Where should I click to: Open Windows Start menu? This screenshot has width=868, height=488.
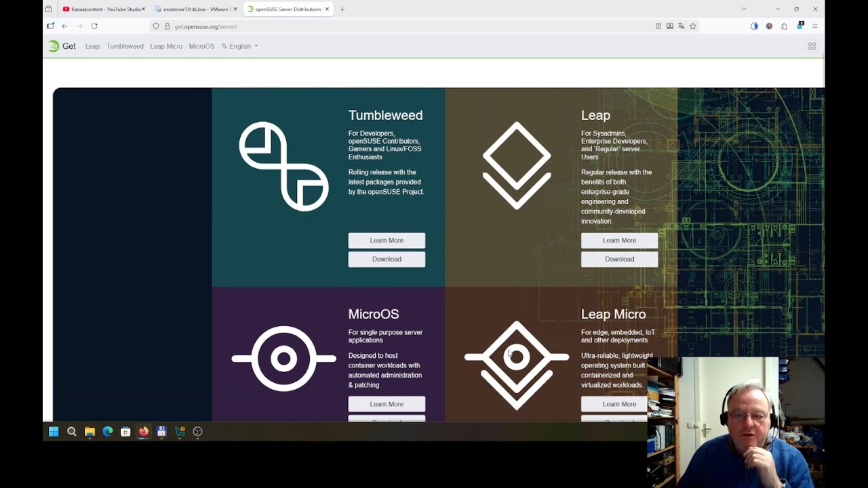point(54,431)
